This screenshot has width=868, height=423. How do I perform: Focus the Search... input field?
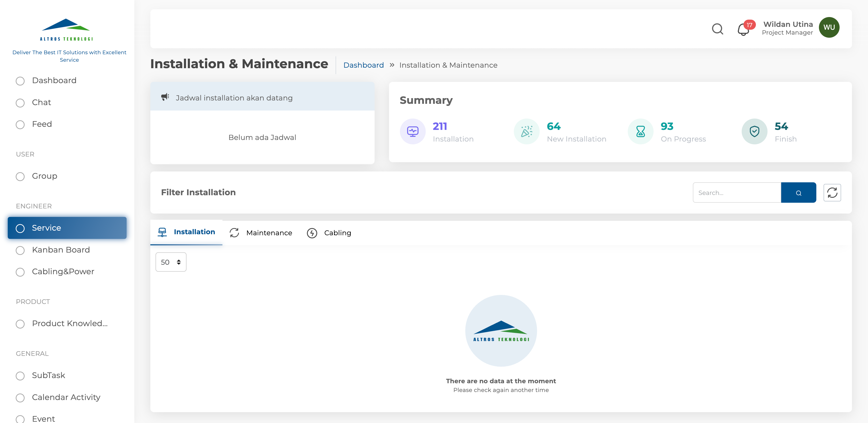click(737, 193)
